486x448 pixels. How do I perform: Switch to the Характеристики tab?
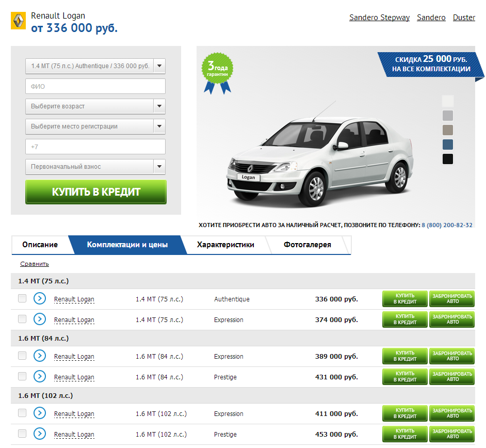[225, 245]
